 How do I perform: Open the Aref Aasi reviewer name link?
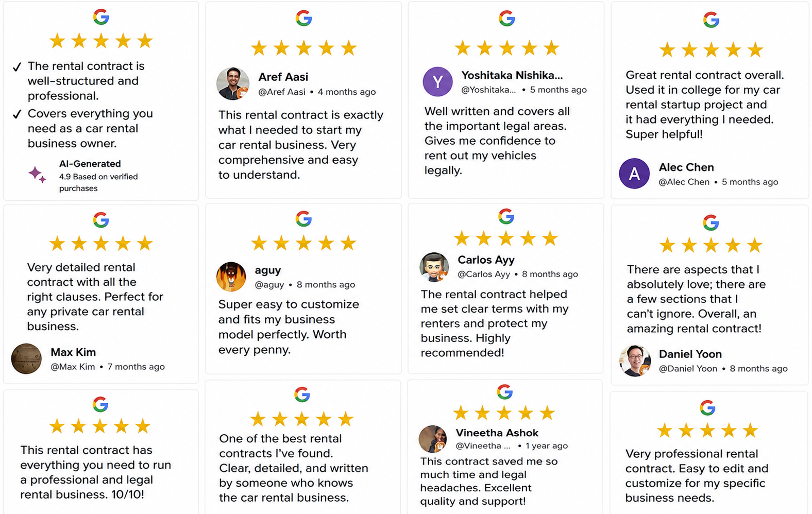(283, 77)
